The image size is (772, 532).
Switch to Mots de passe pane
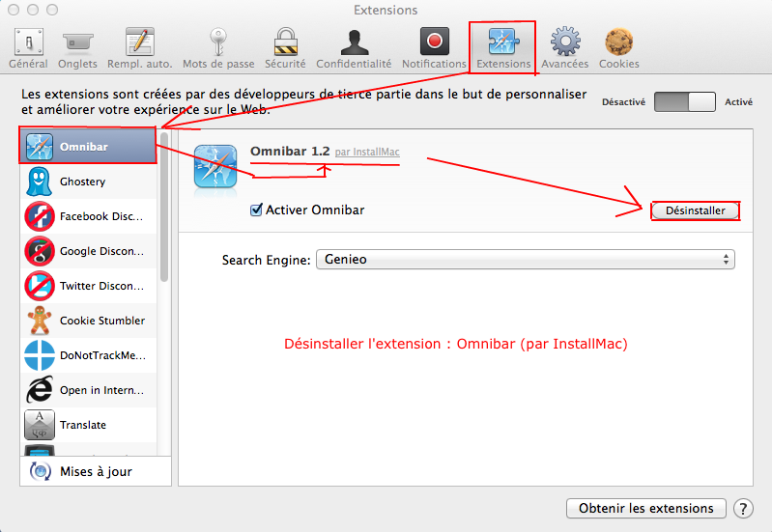click(218, 47)
